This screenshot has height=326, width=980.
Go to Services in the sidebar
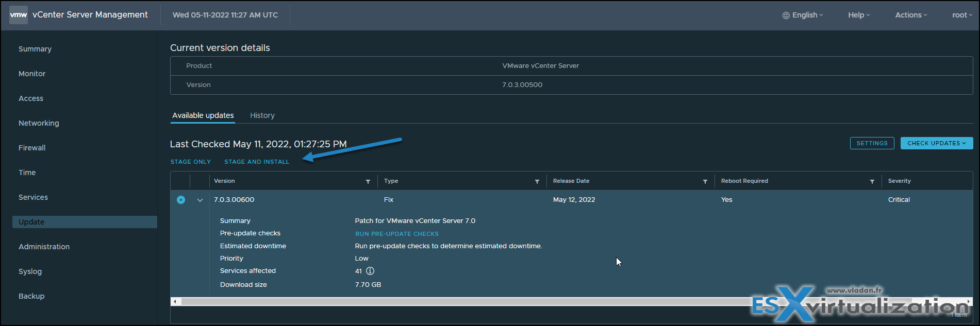(x=33, y=197)
